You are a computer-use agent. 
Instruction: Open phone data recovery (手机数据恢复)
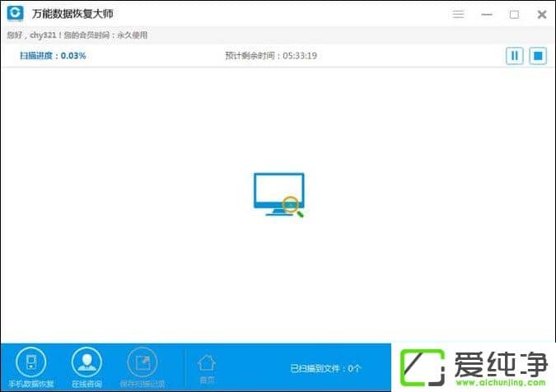31,362
